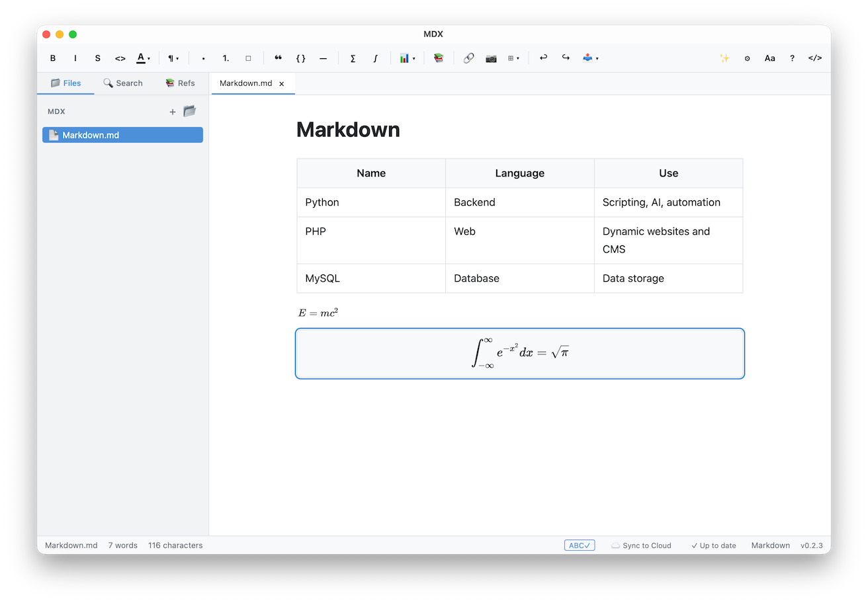This screenshot has height=603, width=868.
Task: Click Sync to Cloud in status bar
Action: click(641, 545)
